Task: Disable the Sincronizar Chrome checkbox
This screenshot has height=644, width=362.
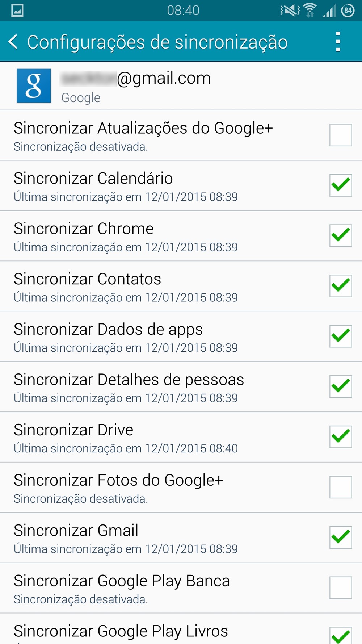Action: pos(340,235)
